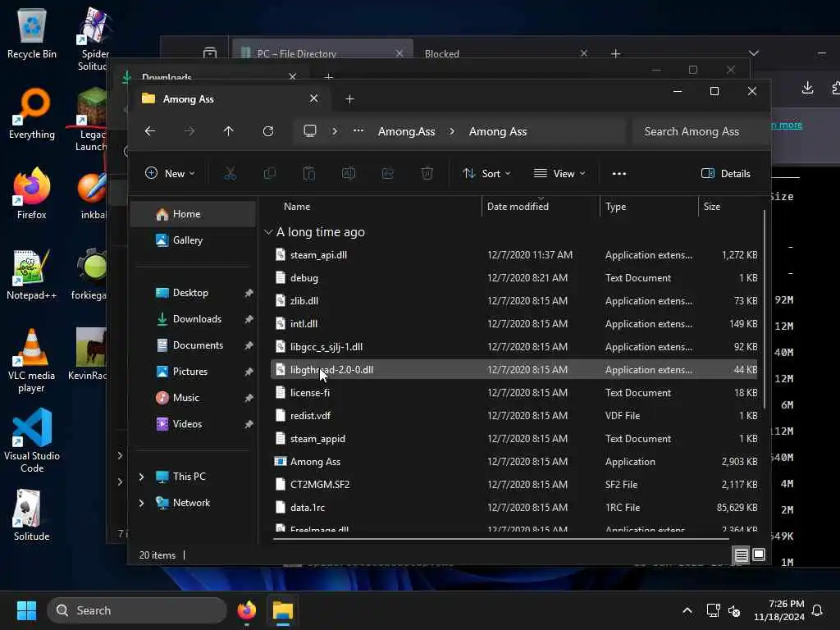Close the Among Ass explorer tab
The image size is (840, 630).
coord(314,98)
